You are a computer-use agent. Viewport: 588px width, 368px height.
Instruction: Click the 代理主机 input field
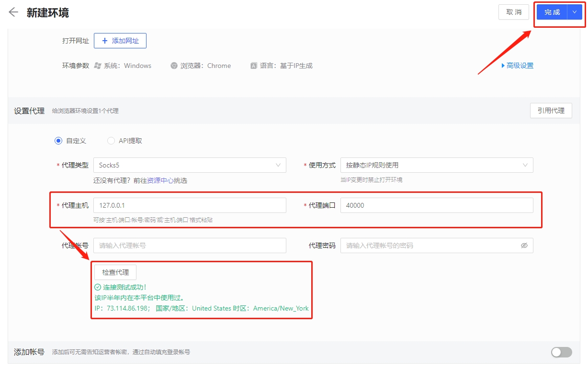click(190, 205)
